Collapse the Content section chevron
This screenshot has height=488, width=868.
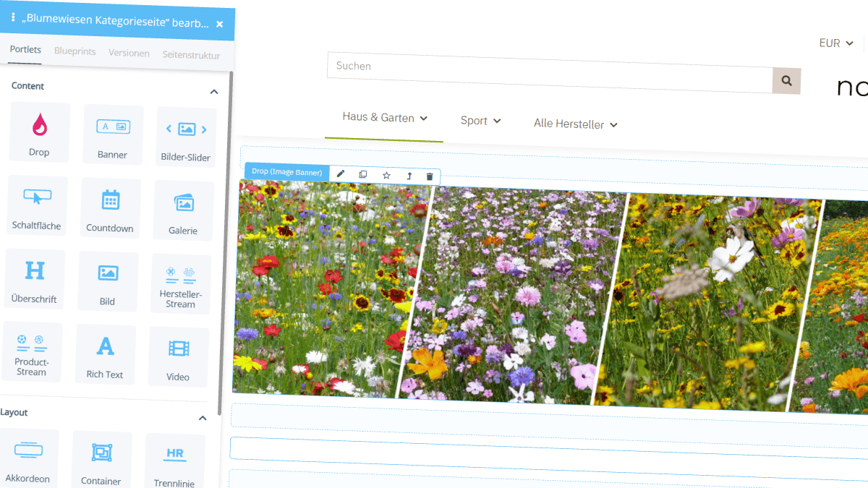(x=214, y=92)
